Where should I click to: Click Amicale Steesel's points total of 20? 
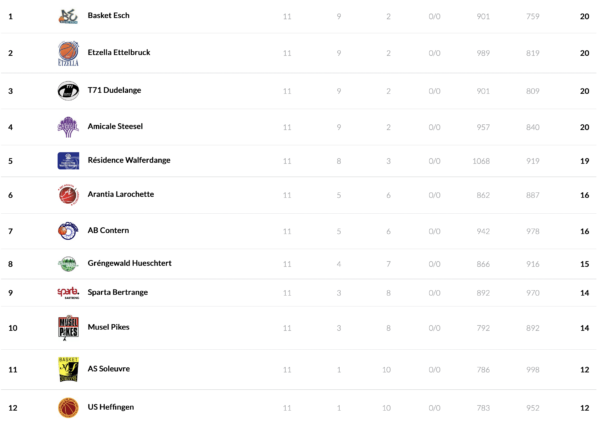click(x=584, y=127)
